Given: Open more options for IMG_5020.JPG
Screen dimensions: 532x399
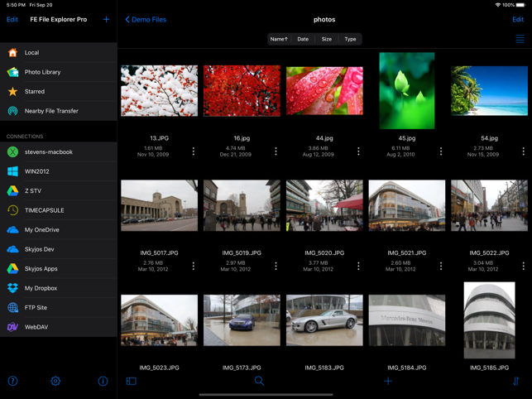Looking at the screenshot, I should click(x=358, y=266).
